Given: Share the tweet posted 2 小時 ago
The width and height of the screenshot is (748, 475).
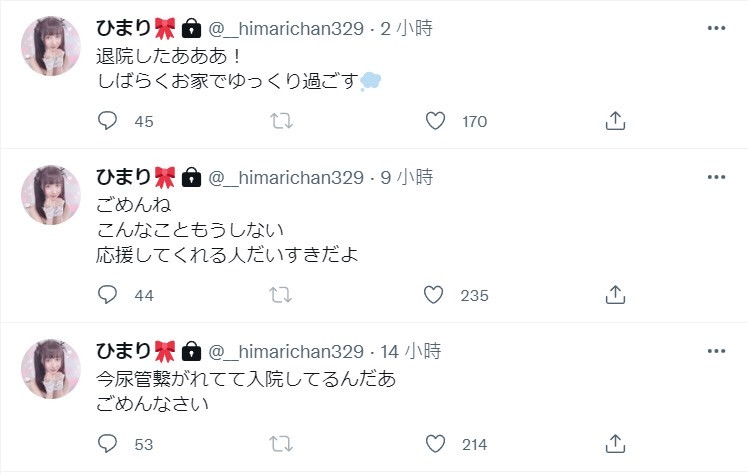Looking at the screenshot, I should (x=616, y=121).
